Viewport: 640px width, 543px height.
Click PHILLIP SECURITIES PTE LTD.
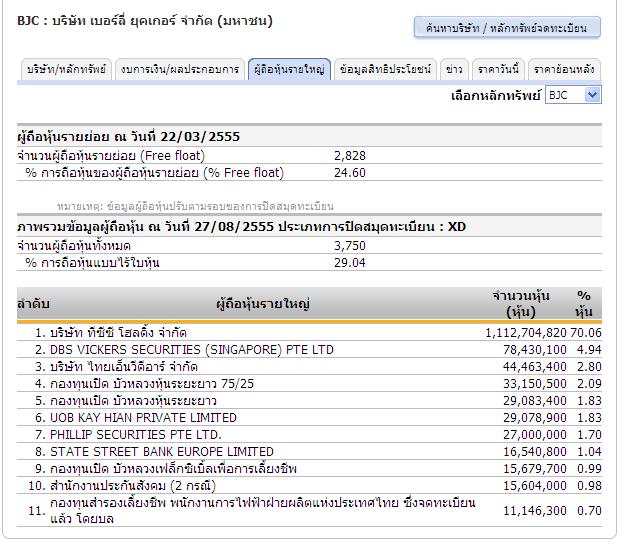pyautogui.click(x=136, y=434)
